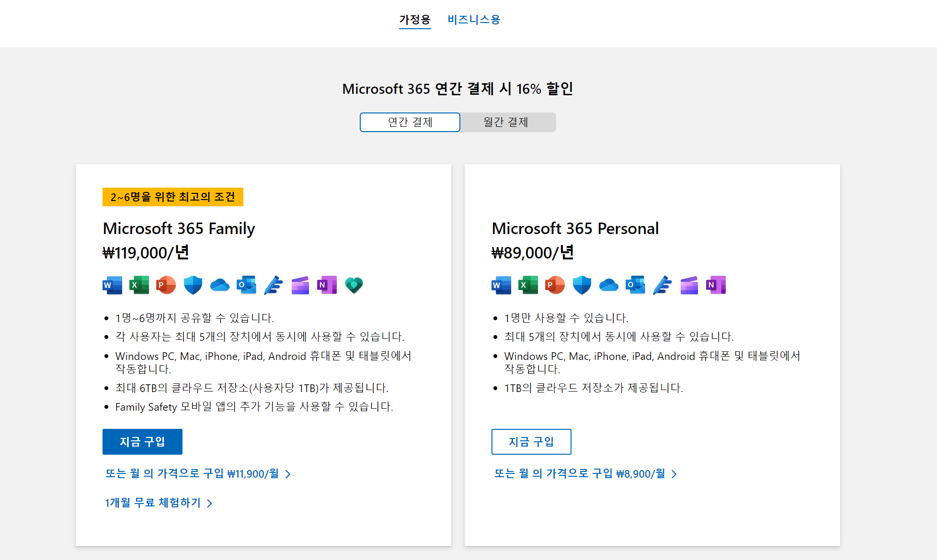Click the PowerPoint icon under Microsoft 365 Personal
The image size is (937, 560).
(x=555, y=285)
